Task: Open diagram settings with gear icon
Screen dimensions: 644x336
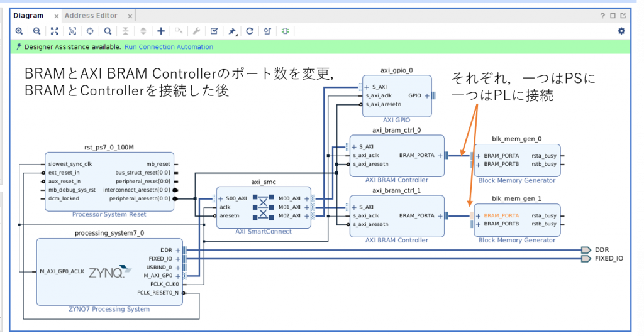Action: click(621, 31)
